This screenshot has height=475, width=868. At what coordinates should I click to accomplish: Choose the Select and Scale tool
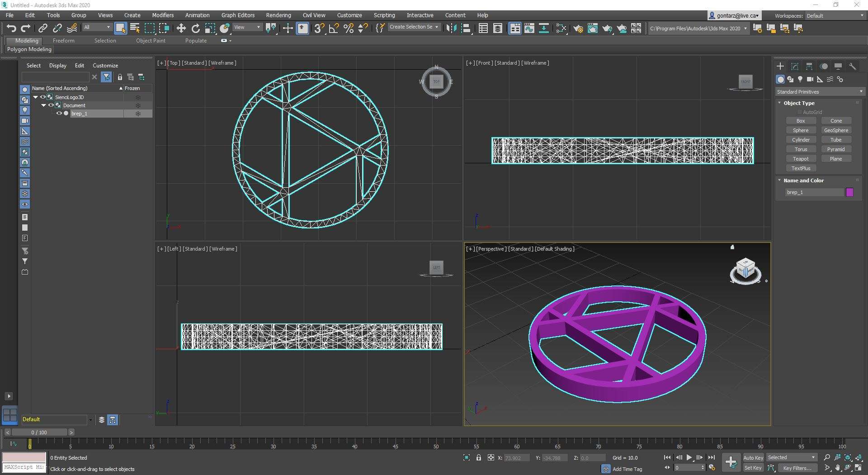click(x=210, y=28)
